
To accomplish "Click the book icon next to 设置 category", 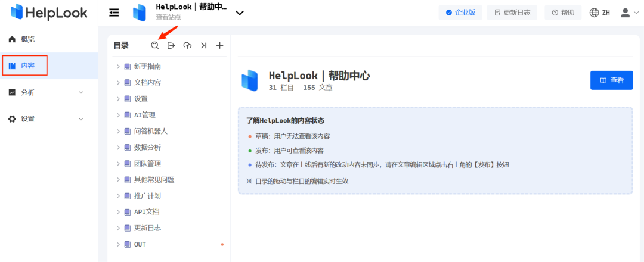I will pos(128,99).
